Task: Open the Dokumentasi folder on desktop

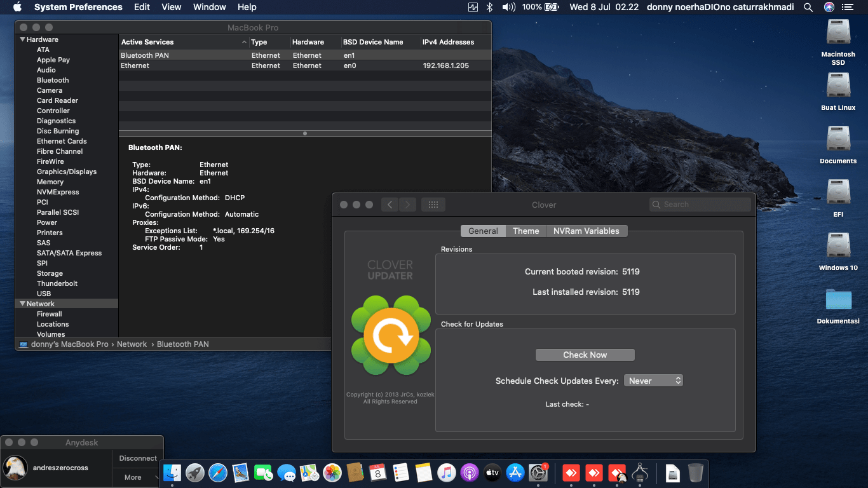Action: click(838, 300)
